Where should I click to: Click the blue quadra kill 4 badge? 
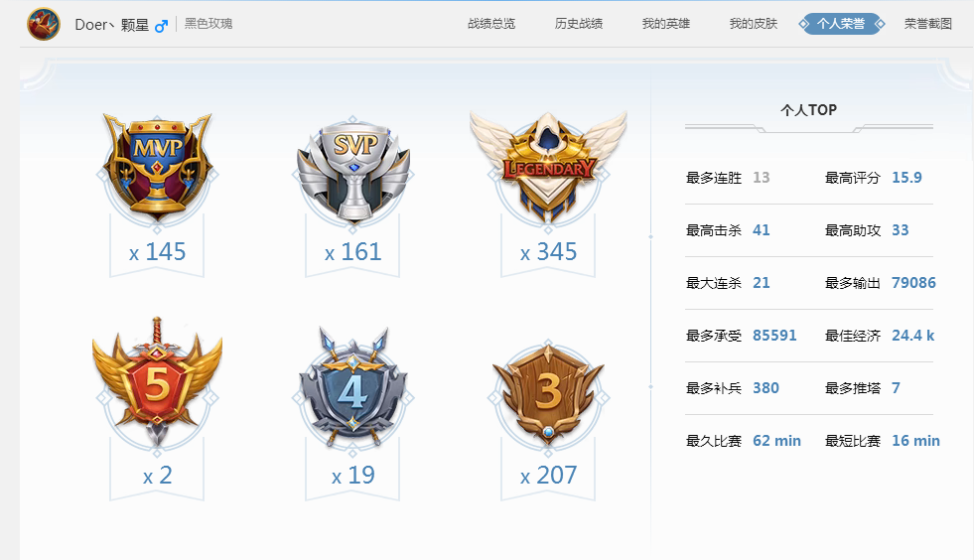click(352, 386)
